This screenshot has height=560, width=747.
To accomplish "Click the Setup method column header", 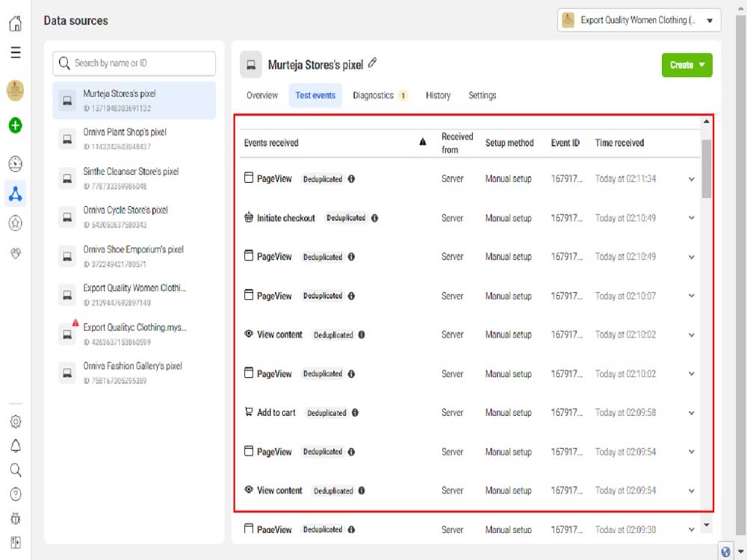I will pos(509,143).
